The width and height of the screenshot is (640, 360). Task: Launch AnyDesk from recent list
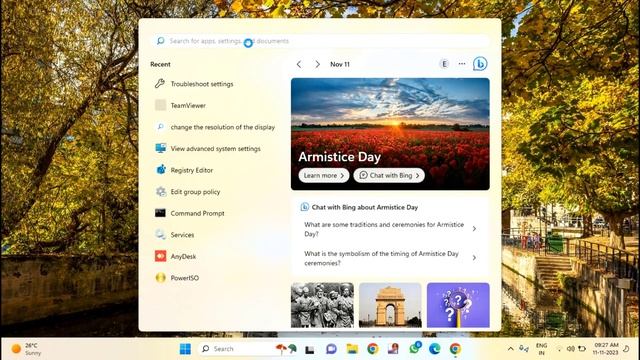[x=176, y=256]
